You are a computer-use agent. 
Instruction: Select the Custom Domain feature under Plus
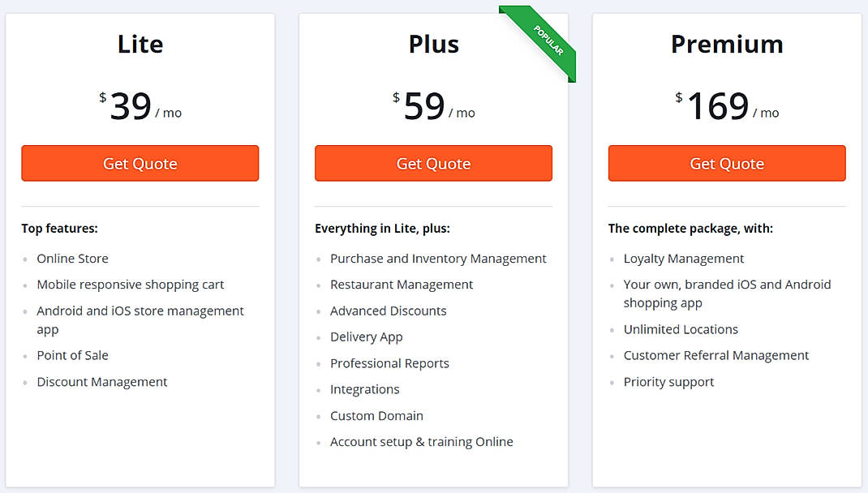[x=376, y=415]
